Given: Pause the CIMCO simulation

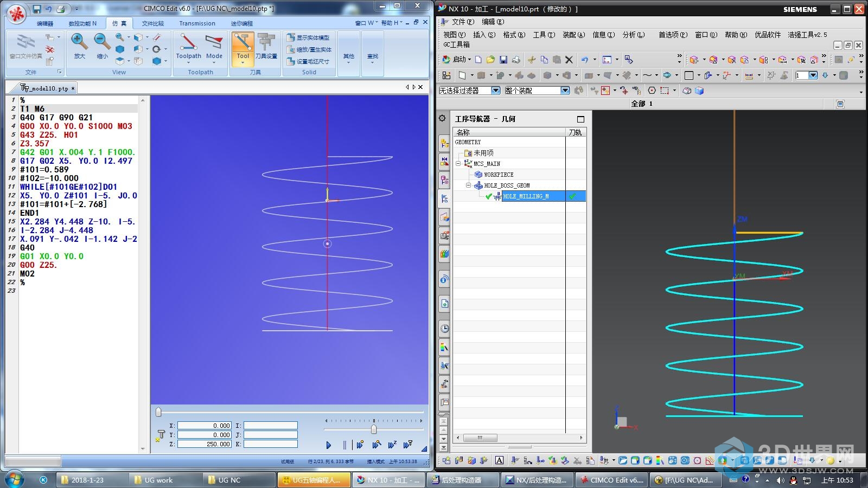Looking at the screenshot, I should tap(344, 445).
